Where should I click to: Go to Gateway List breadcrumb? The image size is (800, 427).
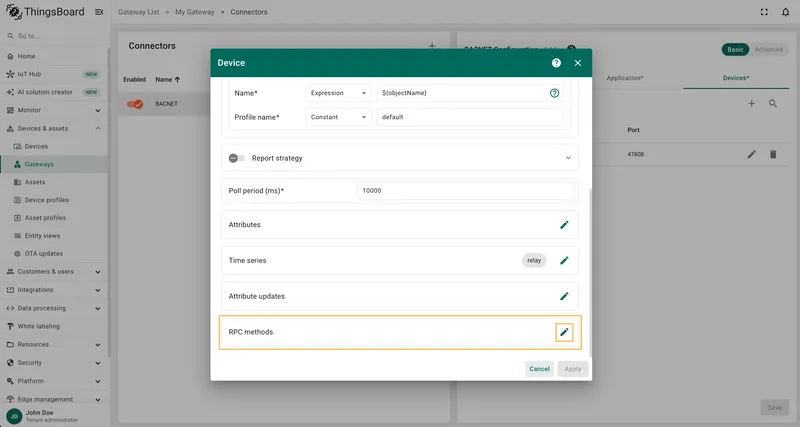click(138, 12)
